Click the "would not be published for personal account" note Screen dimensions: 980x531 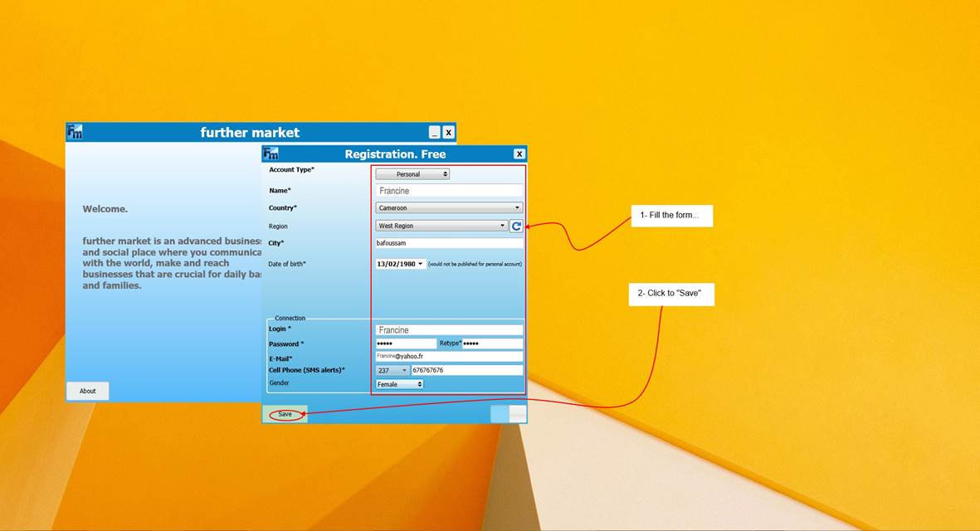(475, 264)
